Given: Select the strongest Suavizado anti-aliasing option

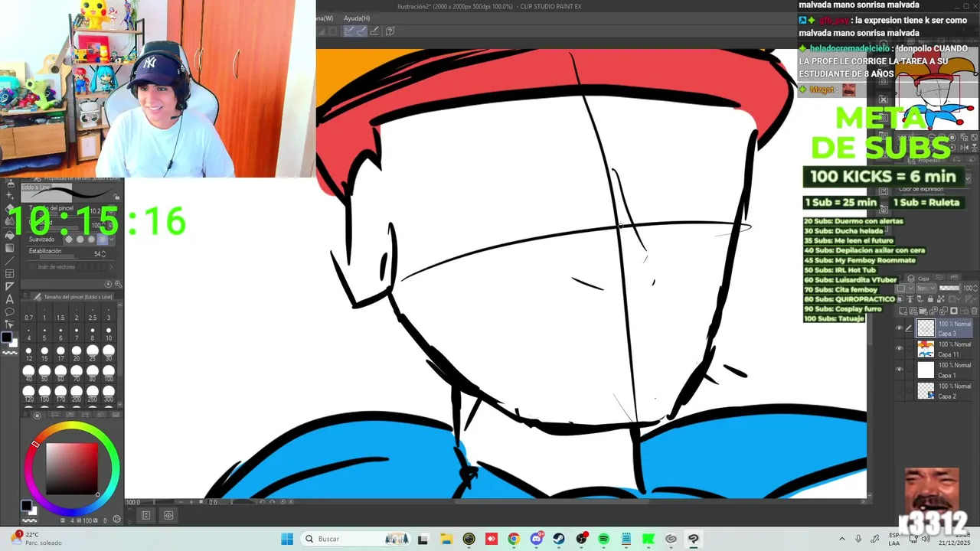Looking at the screenshot, I should (x=103, y=240).
